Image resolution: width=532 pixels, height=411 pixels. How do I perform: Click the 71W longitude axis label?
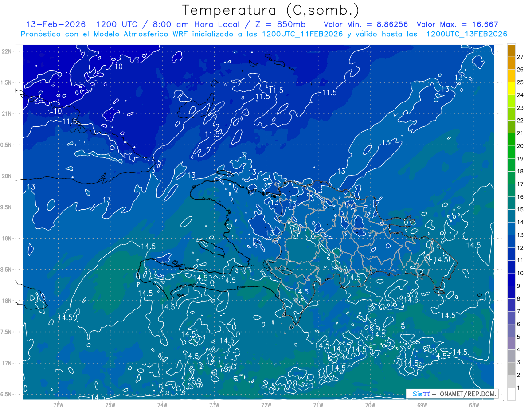click(x=318, y=405)
